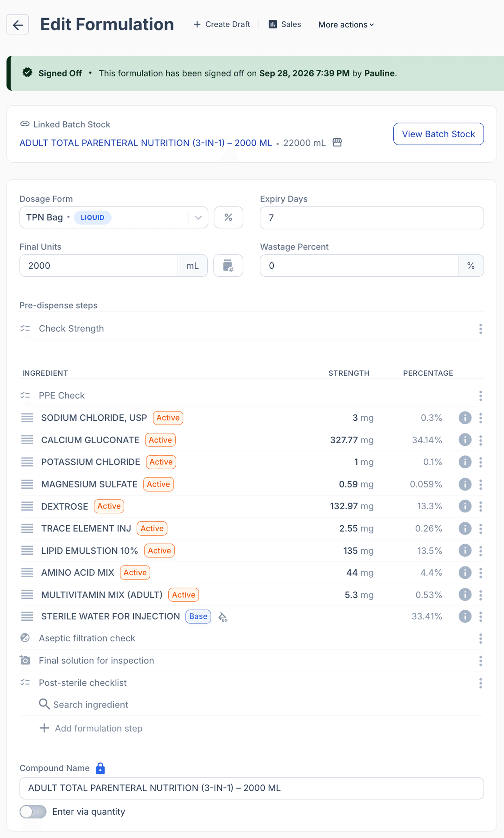Screen dimensions: 504x838
Task: Click the container count icon beside Final Units
Action: point(228,266)
